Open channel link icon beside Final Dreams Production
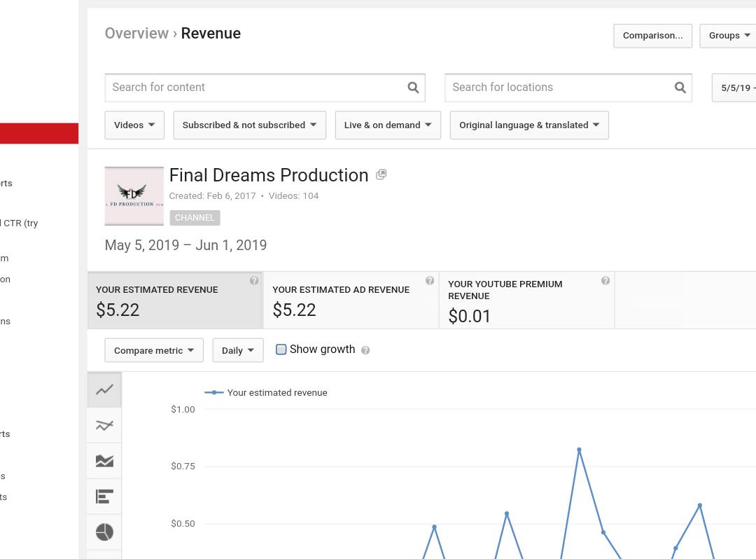756x559 pixels. [381, 174]
